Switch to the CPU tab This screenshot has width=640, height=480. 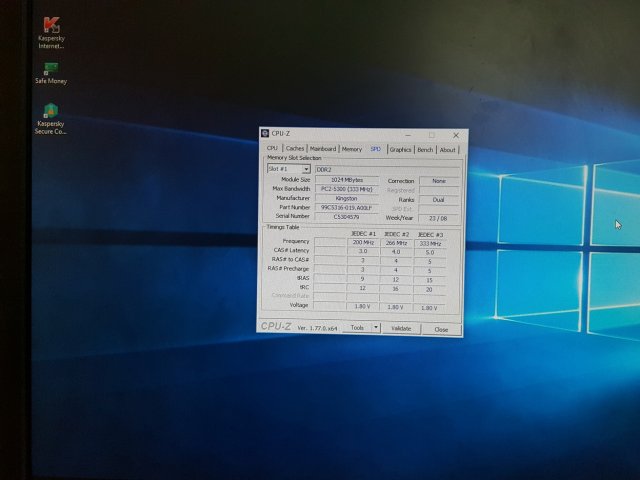(272, 149)
